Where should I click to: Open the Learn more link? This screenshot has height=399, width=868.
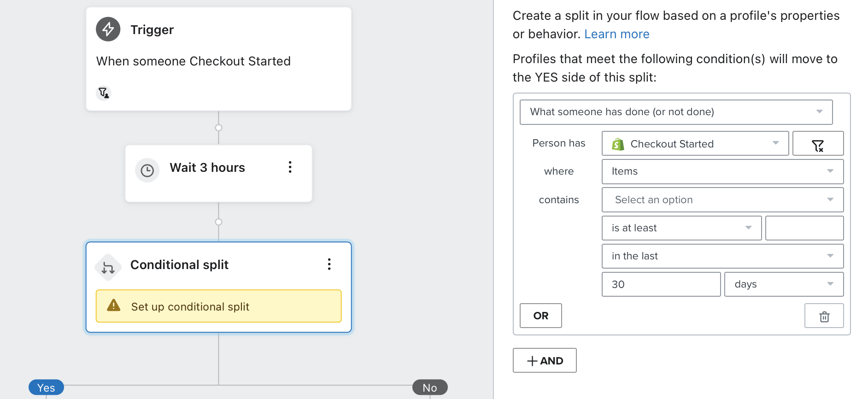617,34
